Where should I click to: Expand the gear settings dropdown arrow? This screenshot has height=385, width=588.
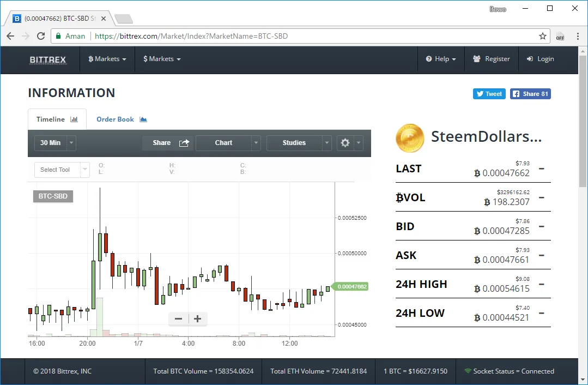359,143
